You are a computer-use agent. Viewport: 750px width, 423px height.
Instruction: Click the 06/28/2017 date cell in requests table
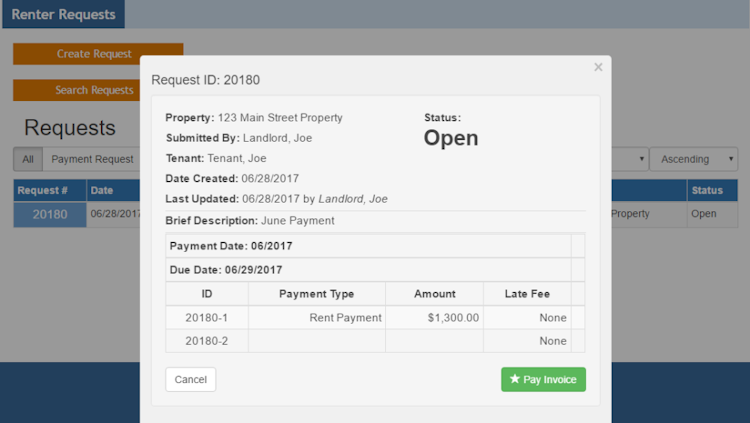[x=114, y=214]
